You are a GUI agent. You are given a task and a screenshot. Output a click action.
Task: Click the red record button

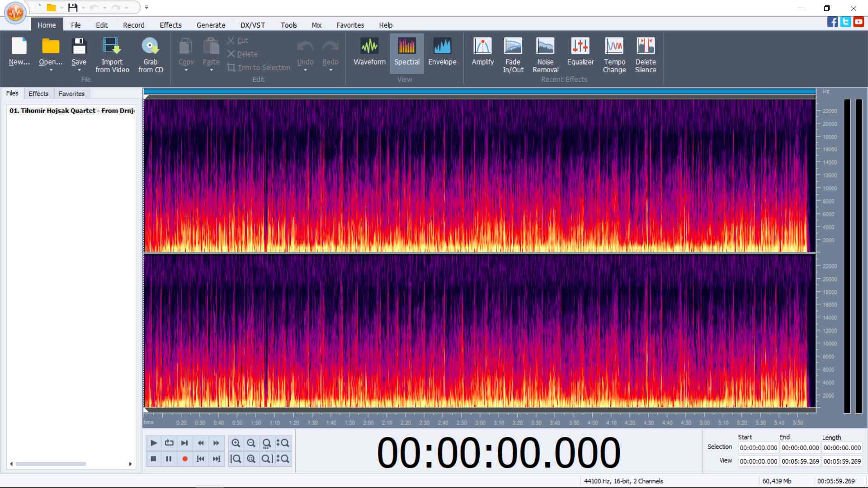184,459
